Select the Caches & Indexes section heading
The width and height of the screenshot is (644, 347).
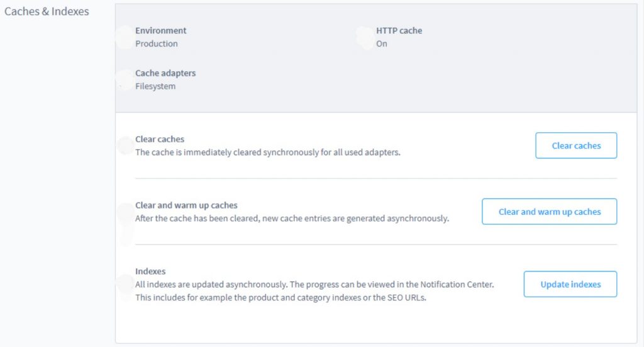point(47,11)
